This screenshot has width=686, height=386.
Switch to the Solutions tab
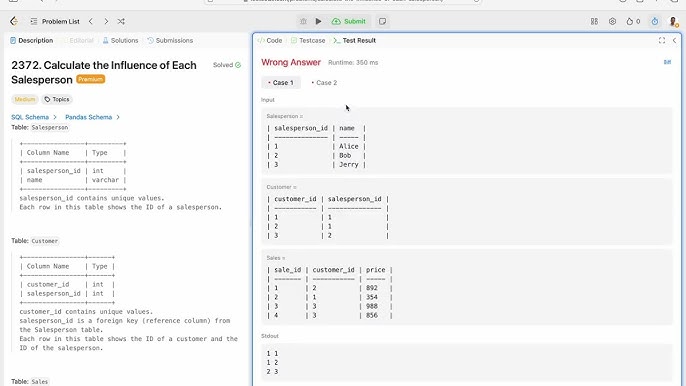click(x=120, y=40)
